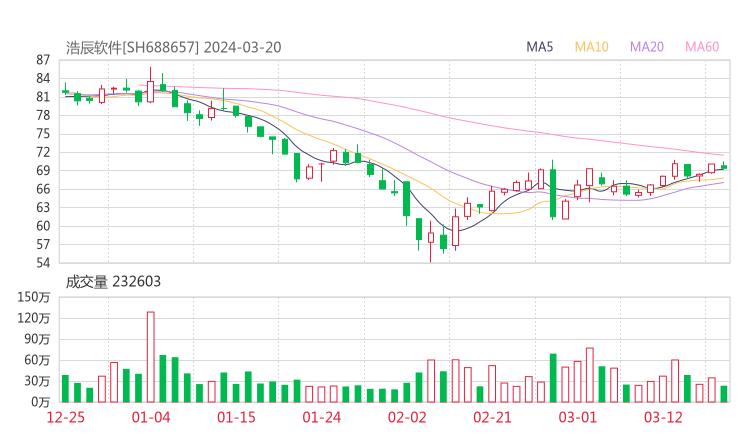This screenshot has height=440, width=740.
Task: Click the MA20 legend label
Action: [647, 47]
